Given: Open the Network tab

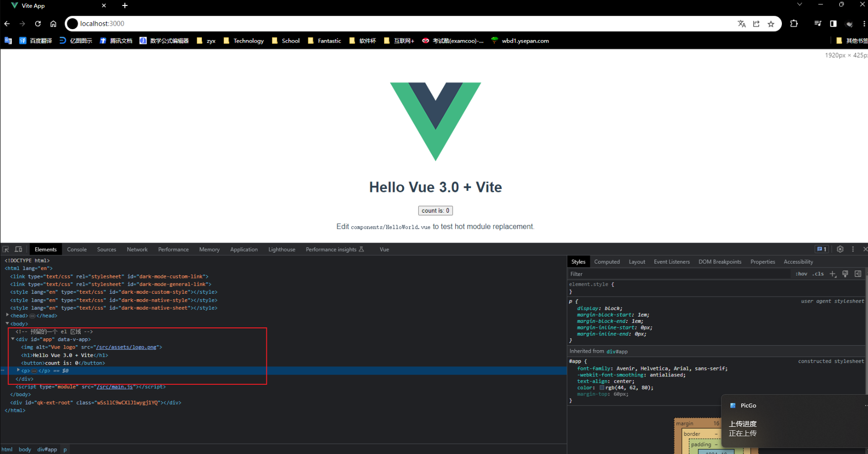Looking at the screenshot, I should point(137,249).
